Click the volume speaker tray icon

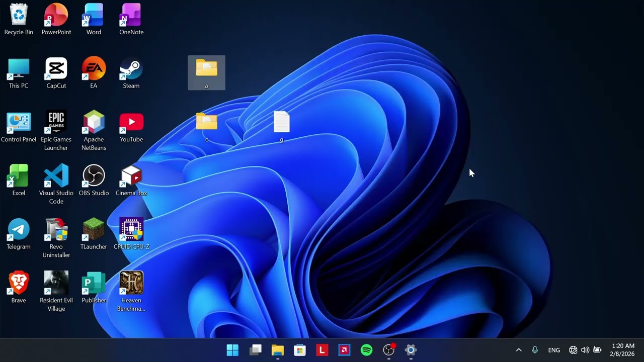585,350
